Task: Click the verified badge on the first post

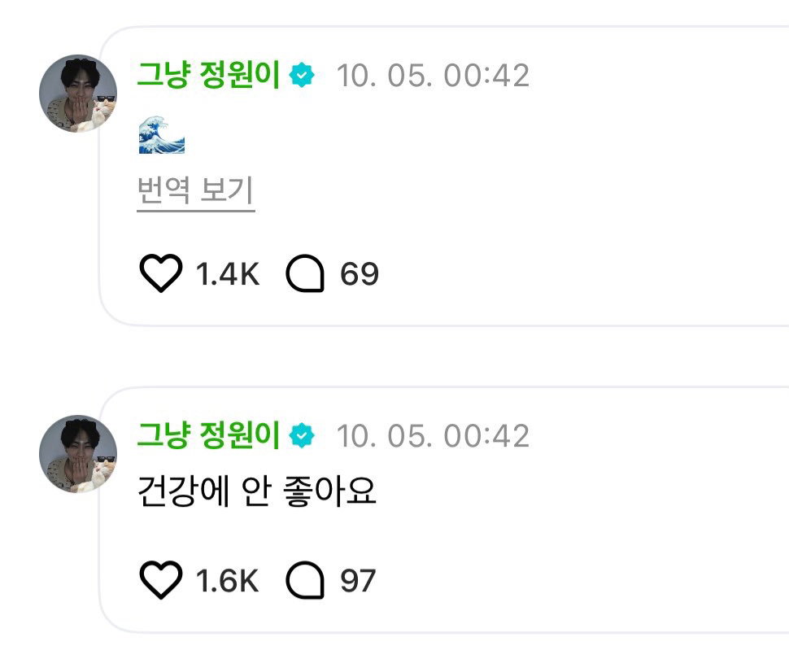Action: 302,75
